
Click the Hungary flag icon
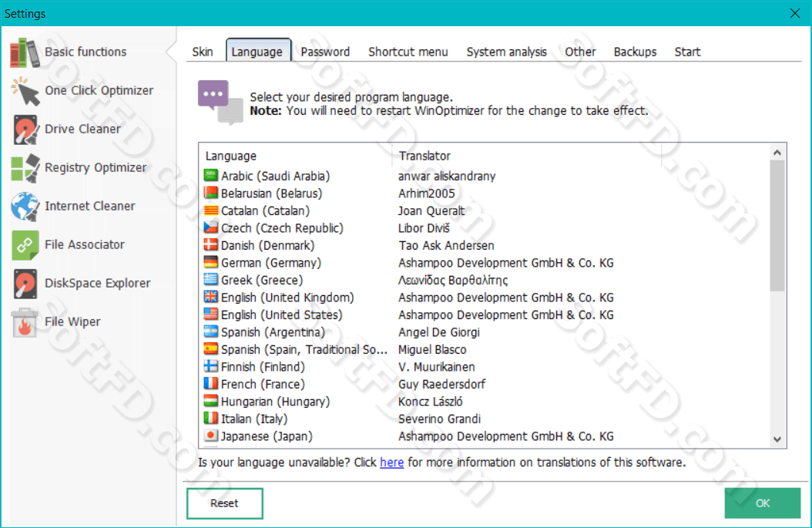211,402
